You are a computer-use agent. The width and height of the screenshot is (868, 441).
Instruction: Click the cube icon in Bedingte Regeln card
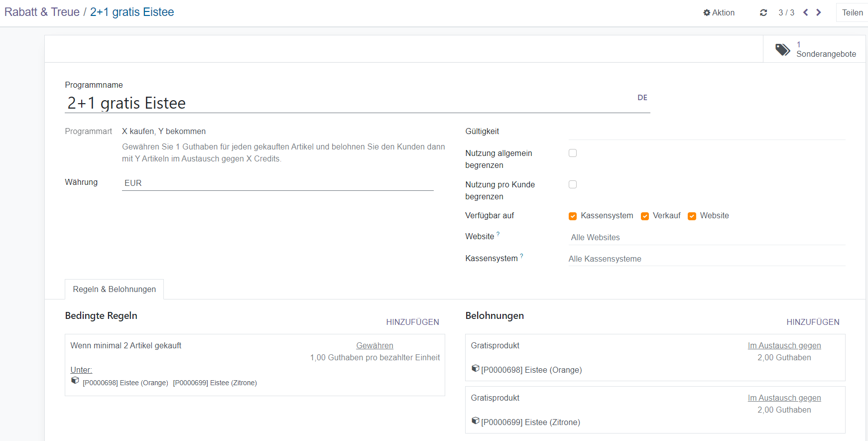(75, 380)
